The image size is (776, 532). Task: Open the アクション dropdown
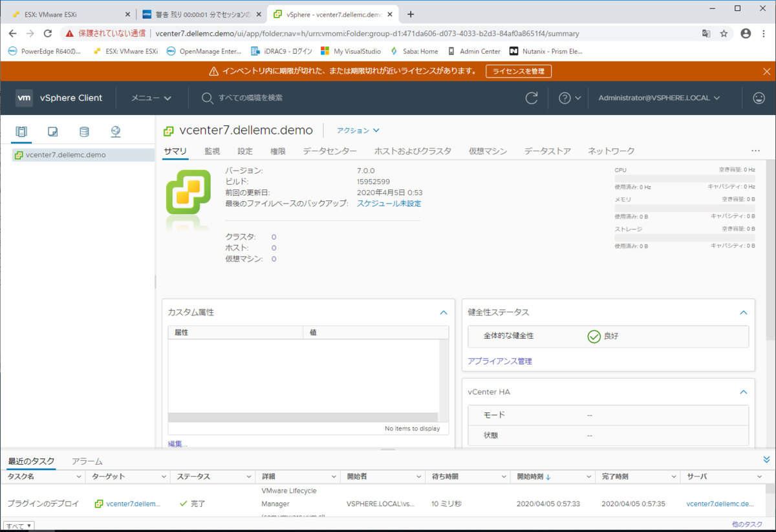pos(358,130)
